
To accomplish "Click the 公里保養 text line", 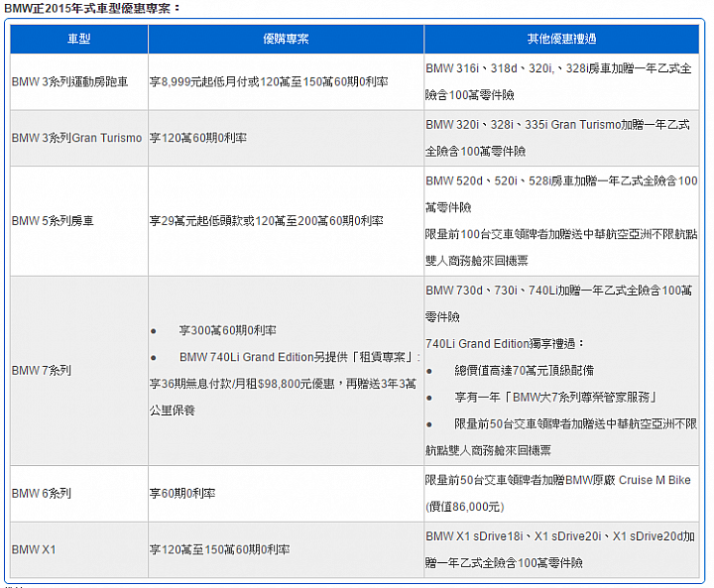I will tap(173, 411).
